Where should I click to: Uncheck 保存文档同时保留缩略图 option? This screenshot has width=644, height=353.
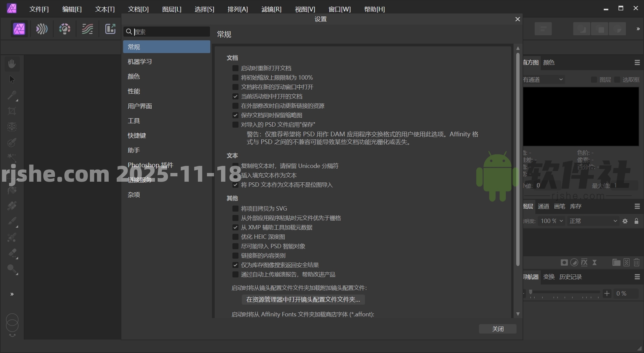point(235,115)
